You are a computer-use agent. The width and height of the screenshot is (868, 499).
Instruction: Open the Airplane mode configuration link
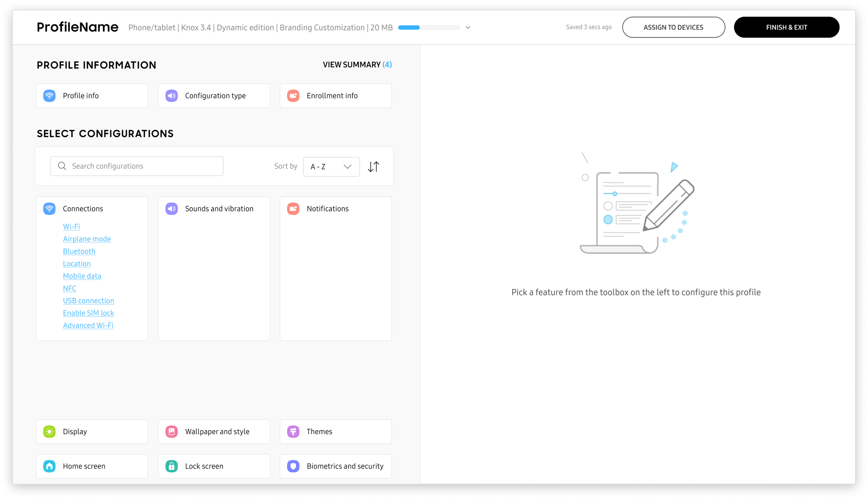pos(87,239)
